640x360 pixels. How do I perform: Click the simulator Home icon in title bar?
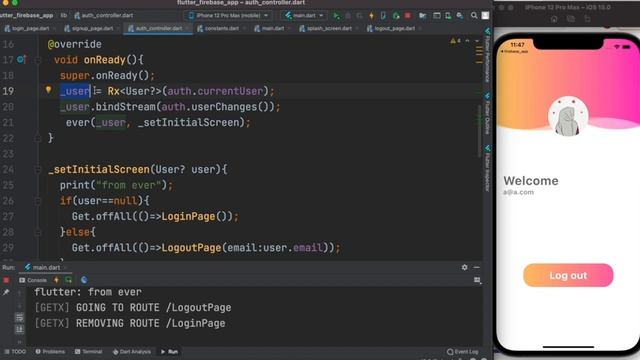tap(554, 19)
